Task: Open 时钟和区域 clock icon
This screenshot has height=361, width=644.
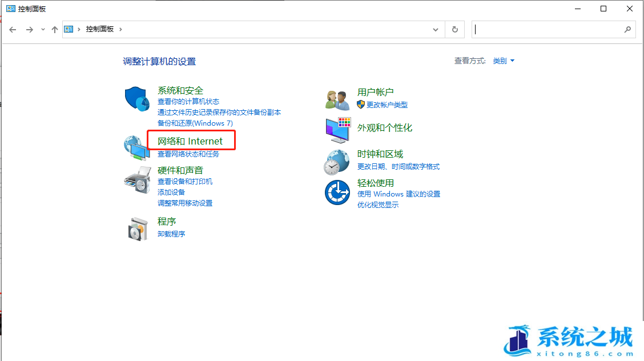Action: (x=336, y=161)
